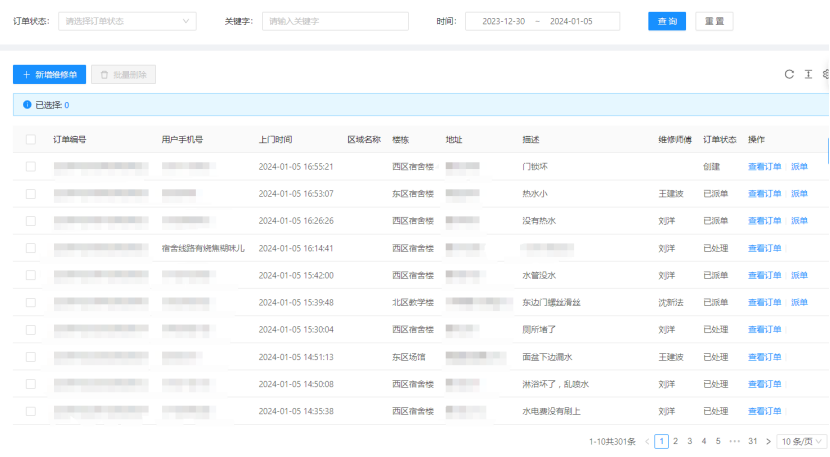
Task: Open the date range picker start date
Action: (504, 21)
